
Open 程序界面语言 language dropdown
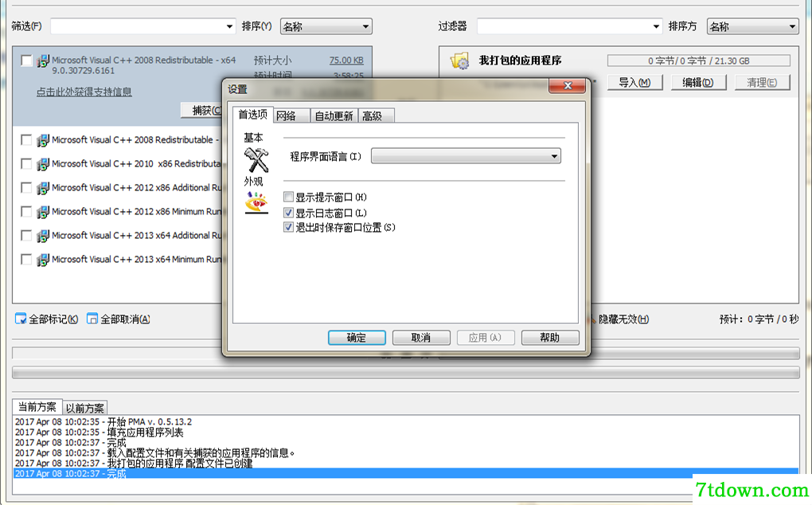pos(466,156)
